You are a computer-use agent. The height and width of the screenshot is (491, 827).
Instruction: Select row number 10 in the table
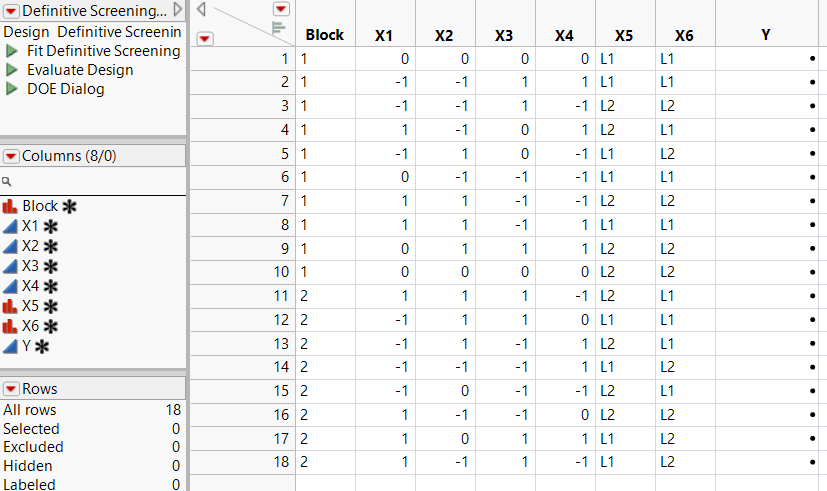pyautogui.click(x=242, y=271)
